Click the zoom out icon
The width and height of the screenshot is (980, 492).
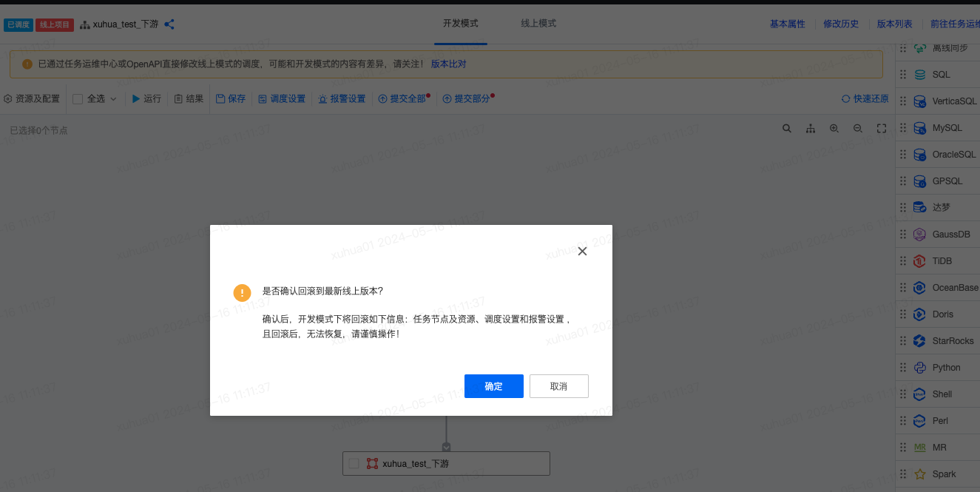(858, 128)
